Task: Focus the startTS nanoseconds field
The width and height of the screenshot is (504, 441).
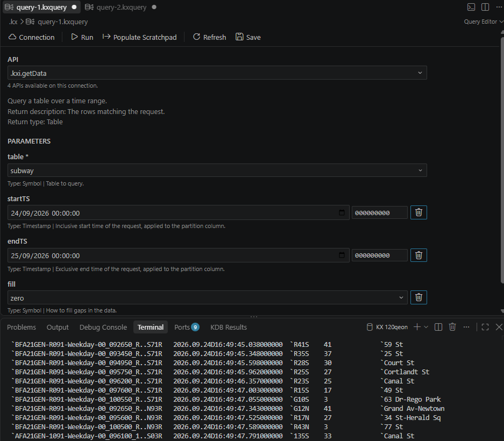Action: click(x=380, y=213)
